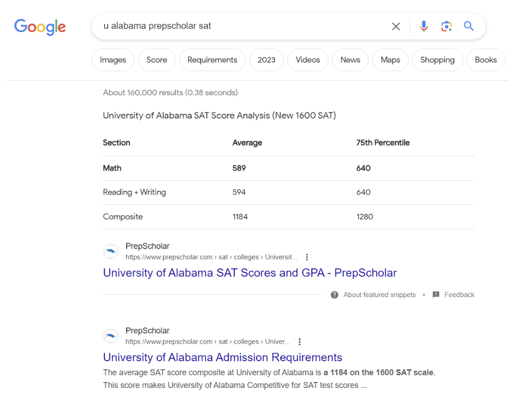
Task: Switch to the News tab
Action: [350, 60]
